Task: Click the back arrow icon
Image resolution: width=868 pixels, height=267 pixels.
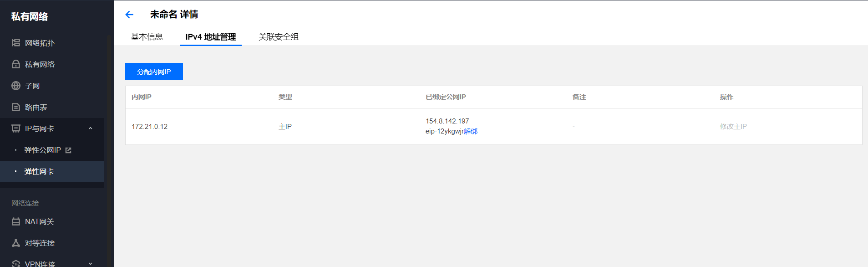Action: (x=129, y=15)
